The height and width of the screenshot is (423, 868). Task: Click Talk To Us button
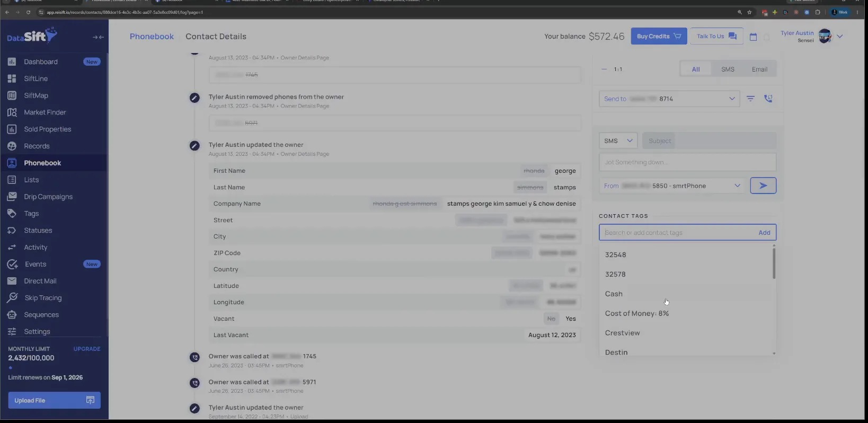click(x=716, y=36)
